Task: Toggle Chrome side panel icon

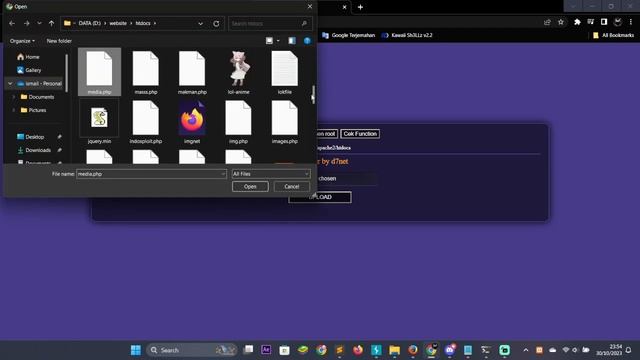Action: pos(604,22)
